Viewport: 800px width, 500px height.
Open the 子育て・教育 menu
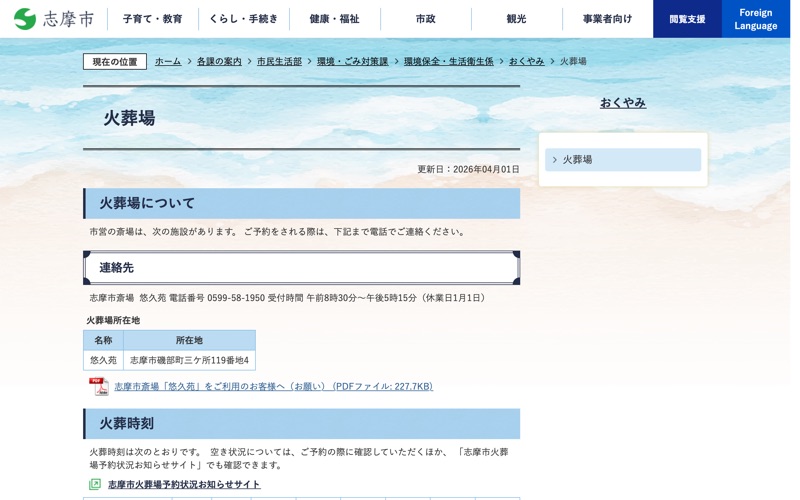(x=153, y=19)
